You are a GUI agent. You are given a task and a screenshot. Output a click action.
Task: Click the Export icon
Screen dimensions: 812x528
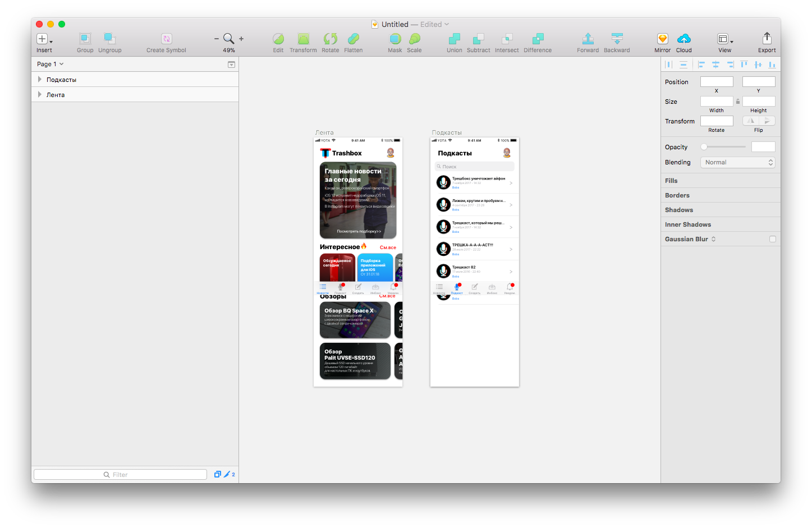click(767, 38)
